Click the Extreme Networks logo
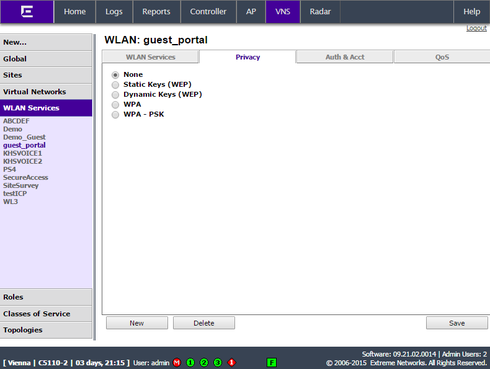Viewport: 490px width, 369px height. click(x=27, y=12)
